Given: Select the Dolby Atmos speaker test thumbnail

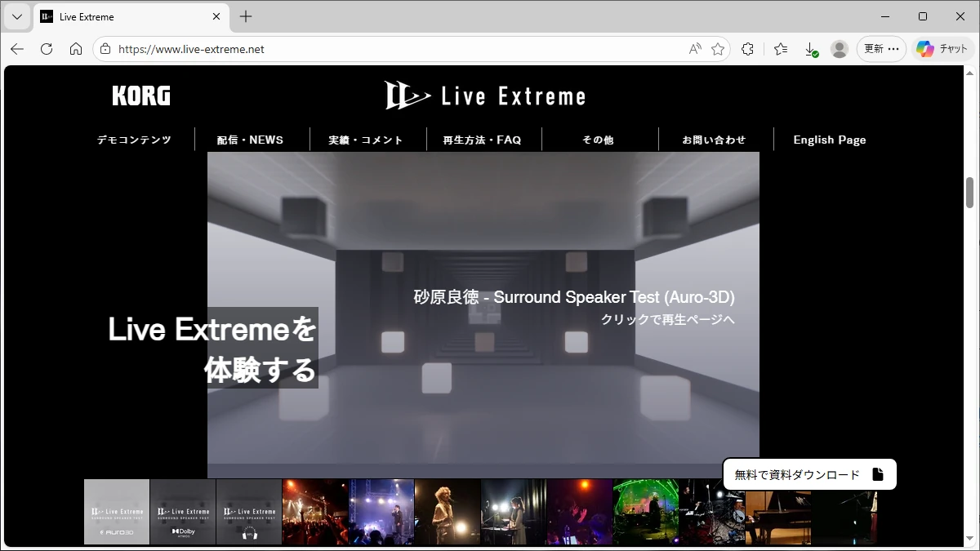Looking at the screenshot, I should [183, 512].
